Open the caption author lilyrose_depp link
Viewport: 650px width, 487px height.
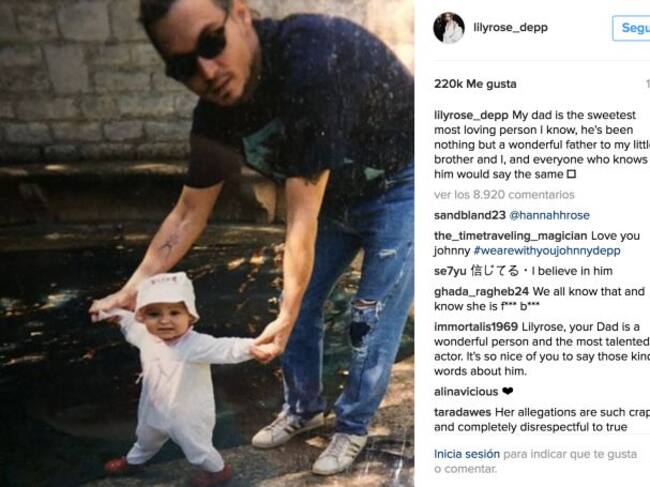(x=471, y=115)
